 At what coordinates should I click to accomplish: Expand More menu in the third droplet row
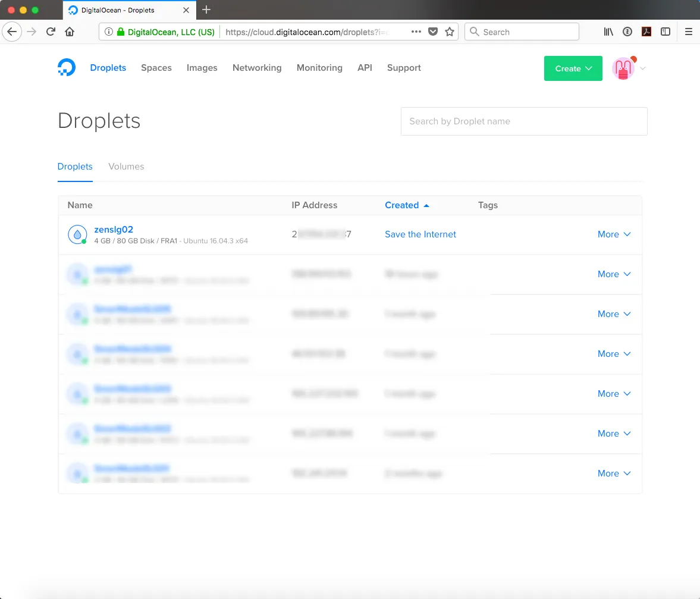click(x=614, y=314)
